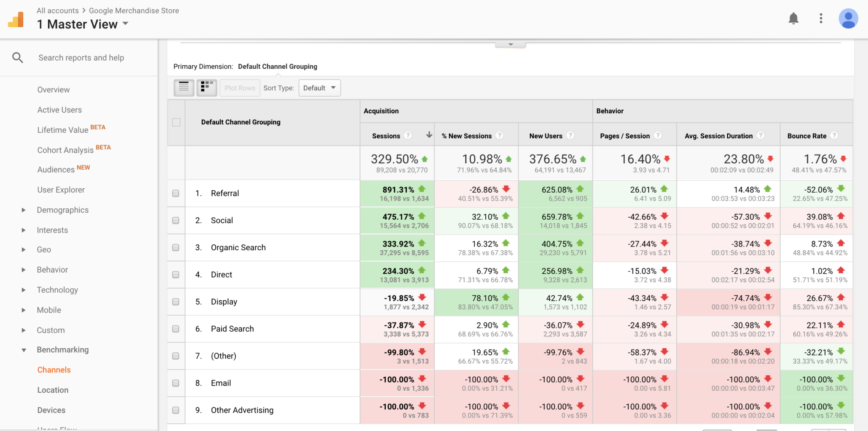Check the Display row checkbox
Screen dimensions: 868x431
[176, 302]
